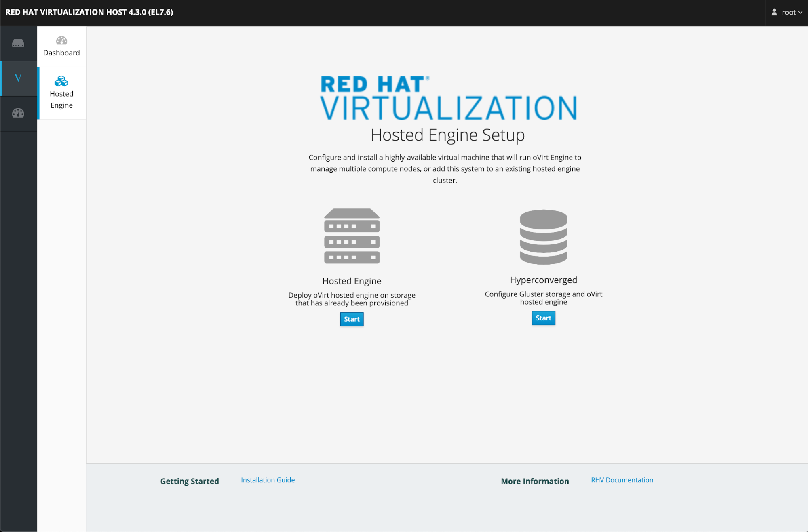Click the Red Hat Virtualization Host 4.3.0 title
Screen dimensions: 808x532
[89, 12]
